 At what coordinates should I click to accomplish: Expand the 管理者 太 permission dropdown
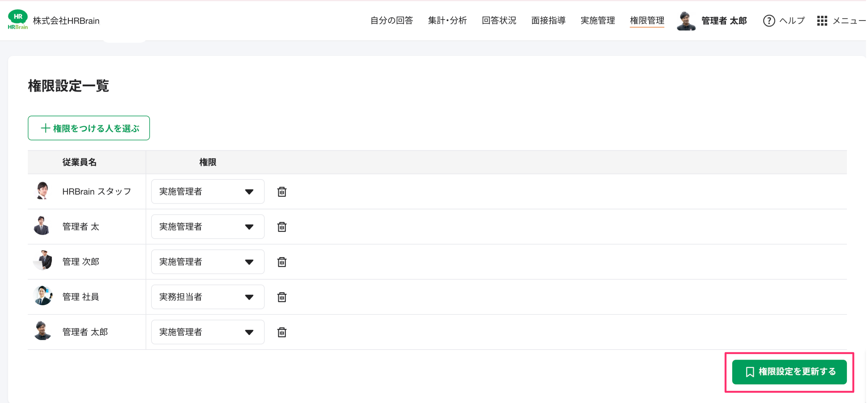click(x=207, y=226)
